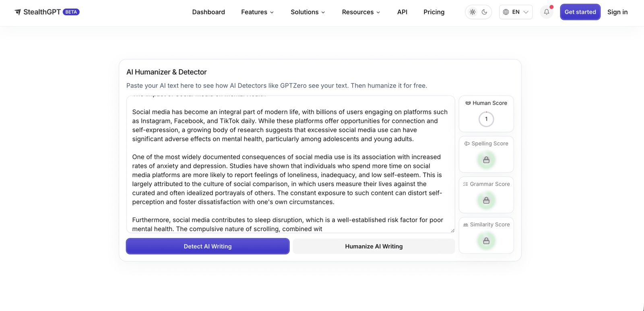Viewport: 644px width, 311px height.
Task: Go to the Dashboard page
Action: coord(208,12)
